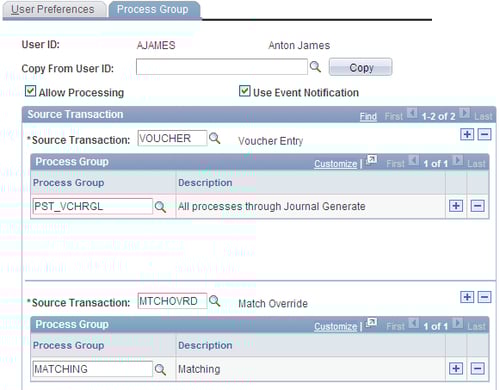The width and height of the screenshot is (500, 390).
Task: Focus the Copy From User ID field
Action: tap(222, 67)
